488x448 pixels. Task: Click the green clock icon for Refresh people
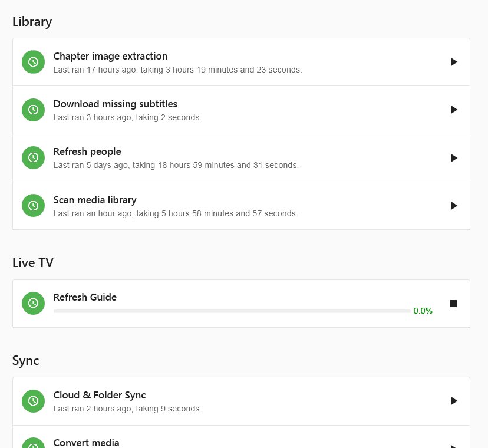pyautogui.click(x=34, y=158)
